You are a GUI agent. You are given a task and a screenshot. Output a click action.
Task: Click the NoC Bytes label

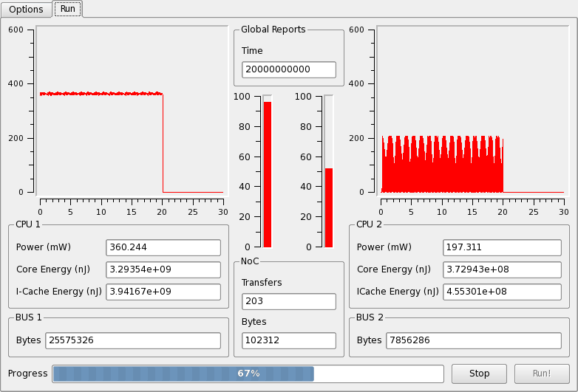point(254,322)
